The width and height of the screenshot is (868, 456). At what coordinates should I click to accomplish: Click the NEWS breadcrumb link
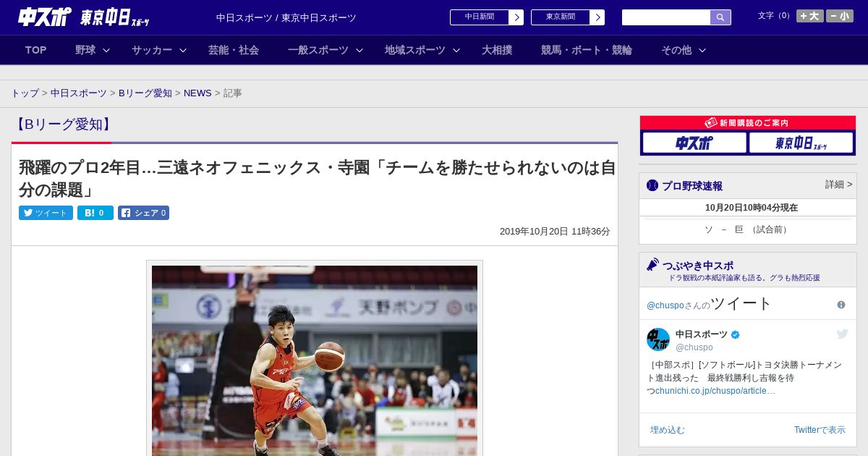[x=197, y=93]
